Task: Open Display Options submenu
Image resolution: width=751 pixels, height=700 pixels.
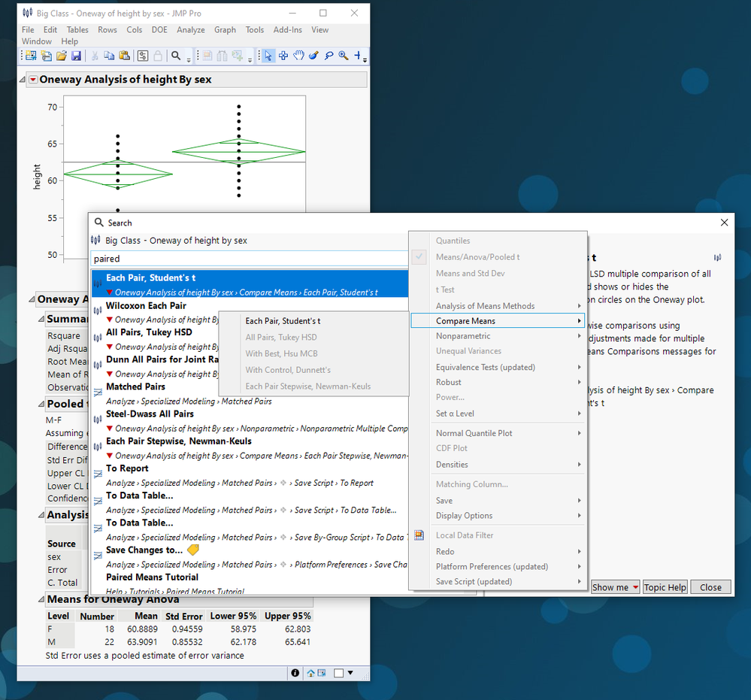Action: (x=498, y=516)
